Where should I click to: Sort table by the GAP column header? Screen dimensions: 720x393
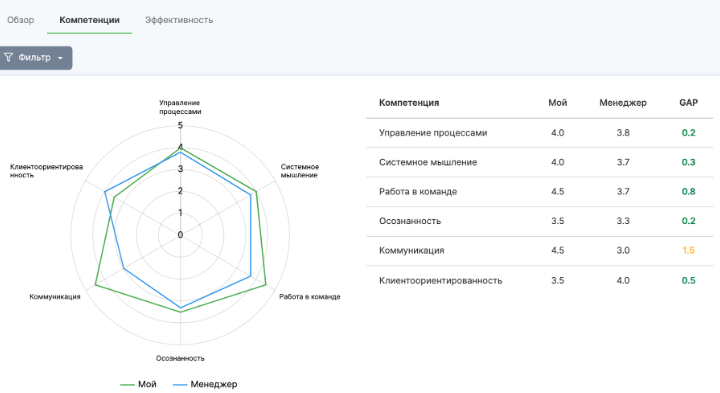click(688, 103)
